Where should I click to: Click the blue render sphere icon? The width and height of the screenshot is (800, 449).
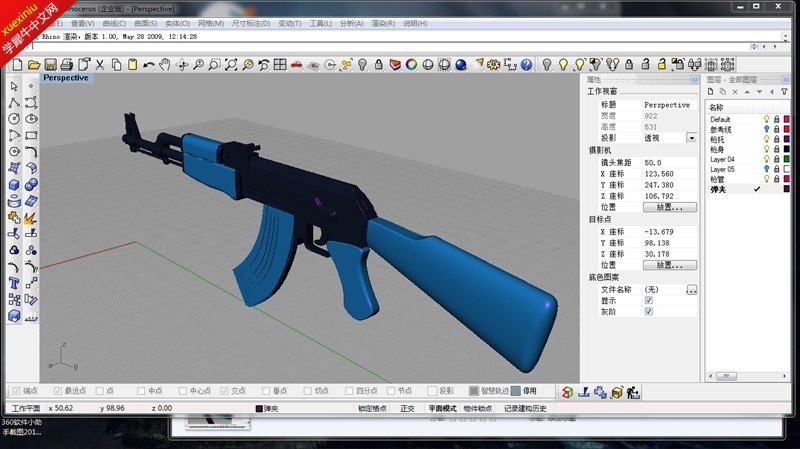[x=461, y=65]
